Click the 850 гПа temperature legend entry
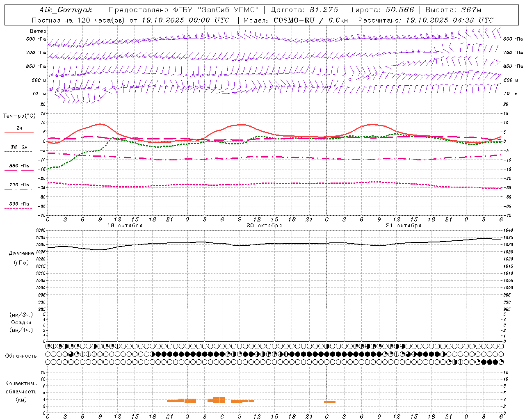 (19, 166)
